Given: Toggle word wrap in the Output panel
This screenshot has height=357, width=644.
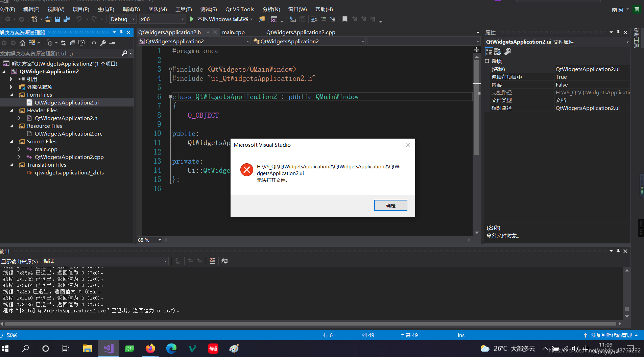Looking at the screenshot, I should coord(224,261).
